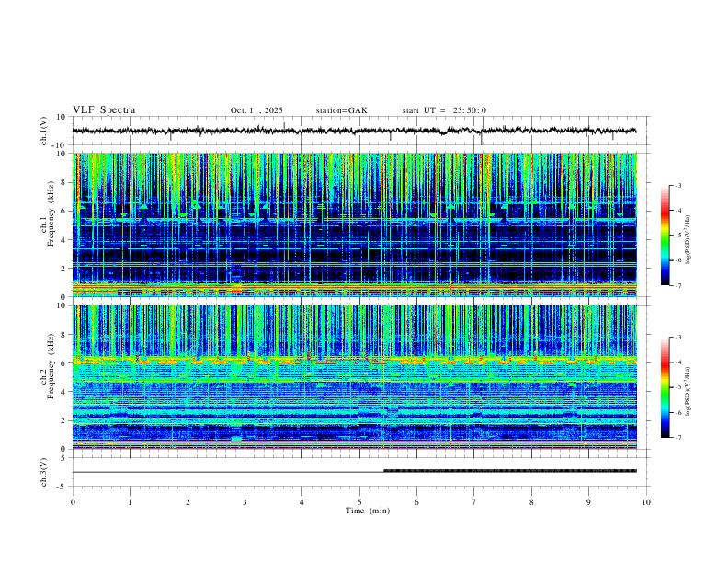The image size is (728, 563).
Task: Click the "10" tick on the time axis
Action: pyautogui.click(x=646, y=502)
